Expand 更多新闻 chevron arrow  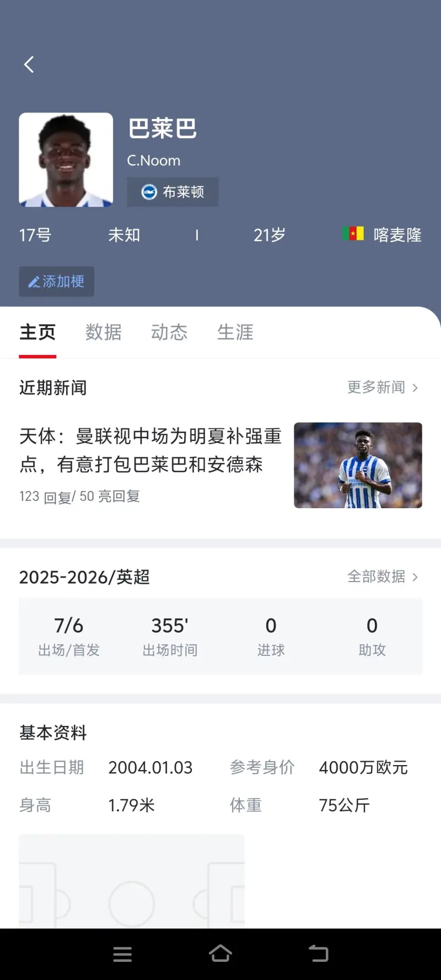(415, 388)
